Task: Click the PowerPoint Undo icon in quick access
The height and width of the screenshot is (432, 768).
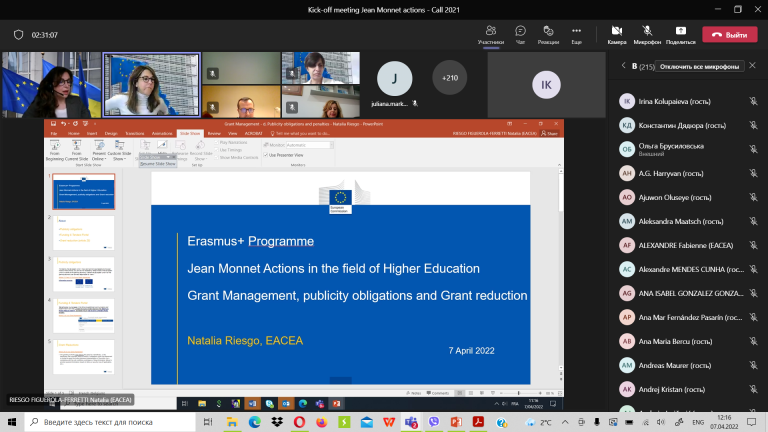Action: 64,124
